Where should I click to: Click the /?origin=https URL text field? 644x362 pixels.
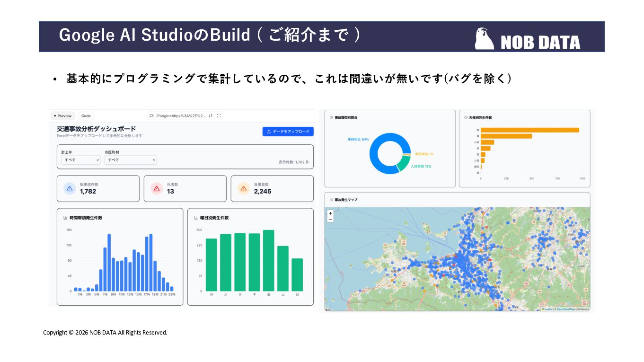pos(181,116)
